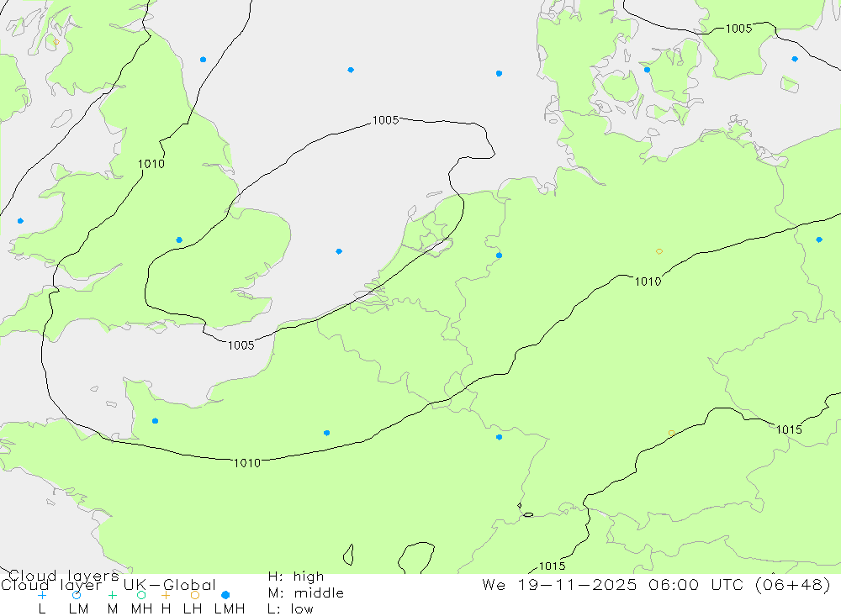Select the LMH dot off northeast England's coast

click(x=203, y=60)
